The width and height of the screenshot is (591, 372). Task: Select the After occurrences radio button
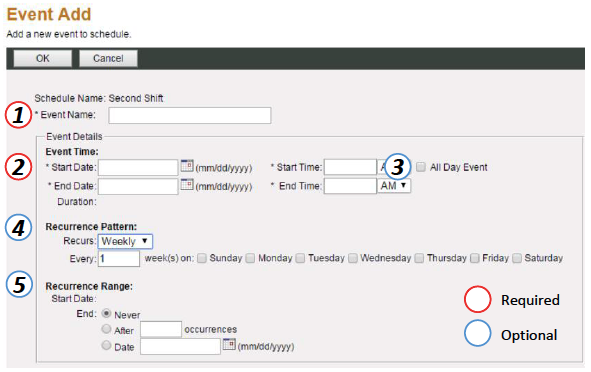[x=107, y=329]
